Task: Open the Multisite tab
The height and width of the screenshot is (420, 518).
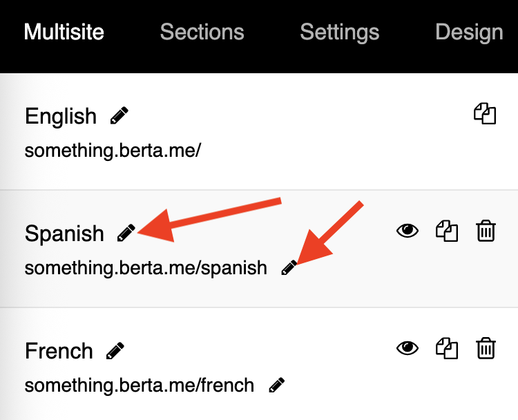Action: [64, 32]
